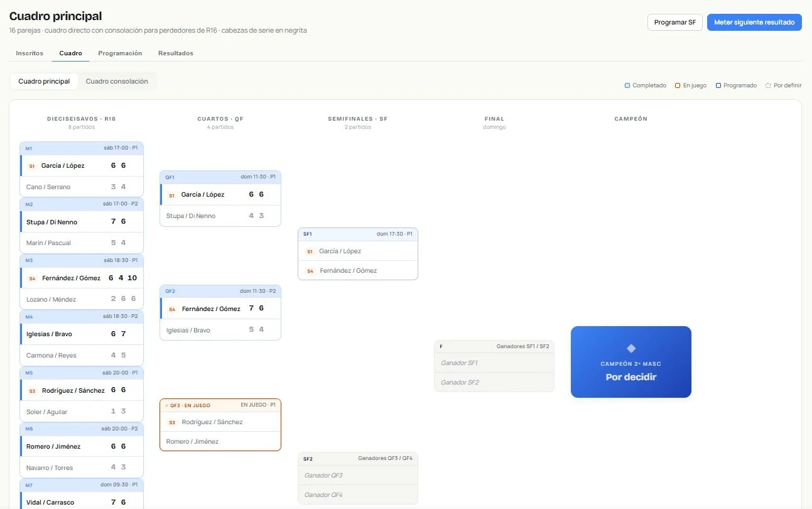Image resolution: width=812 pixels, height=509 pixels.
Task: Click the Programar SF button
Action: [x=675, y=22]
